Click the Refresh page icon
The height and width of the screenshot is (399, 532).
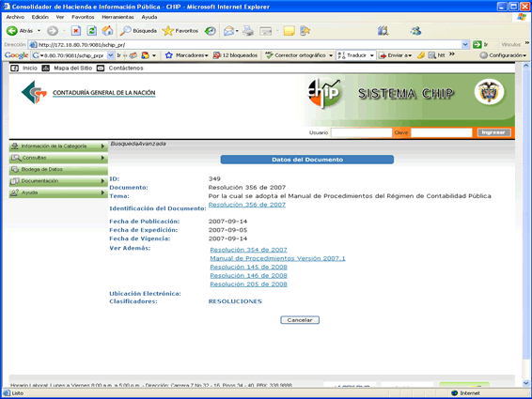click(x=91, y=31)
